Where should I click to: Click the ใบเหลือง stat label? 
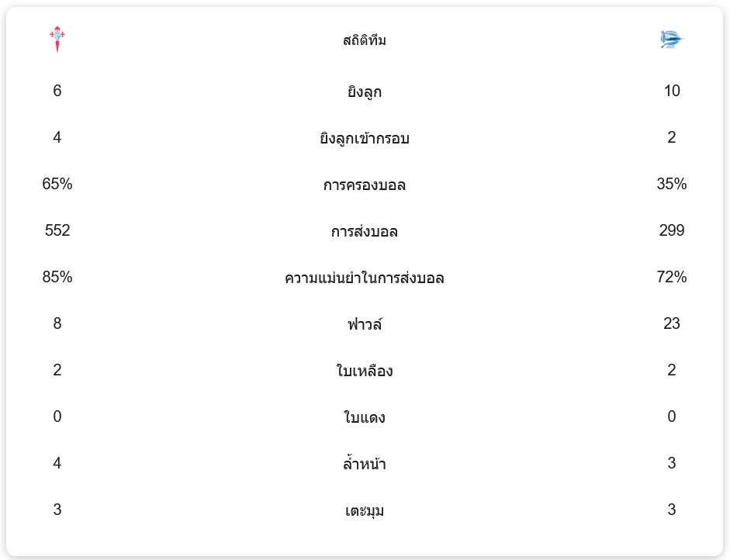point(365,371)
